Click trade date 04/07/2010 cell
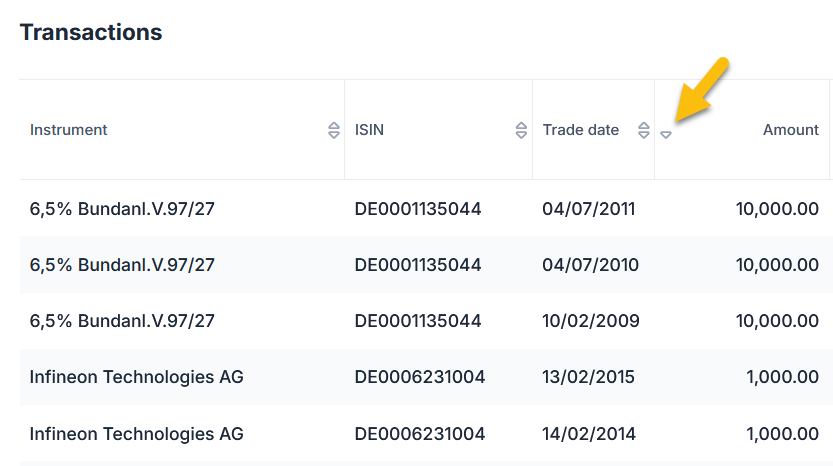The width and height of the screenshot is (833, 466). (x=590, y=265)
